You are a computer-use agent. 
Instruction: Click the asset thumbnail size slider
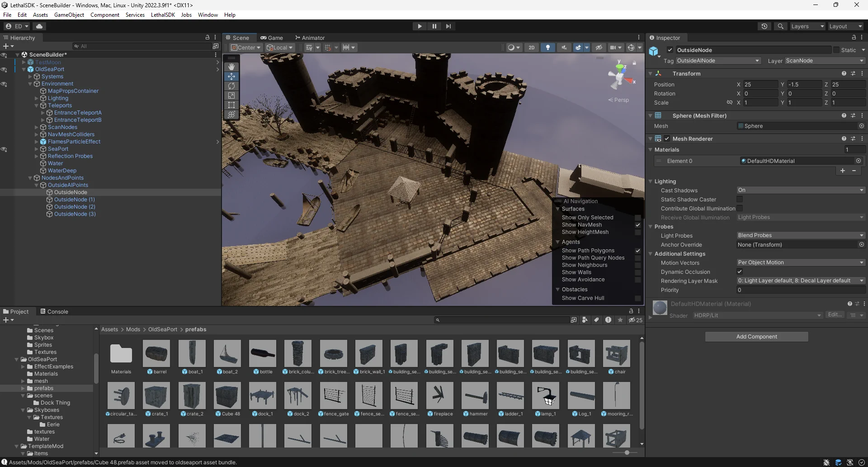point(627,453)
